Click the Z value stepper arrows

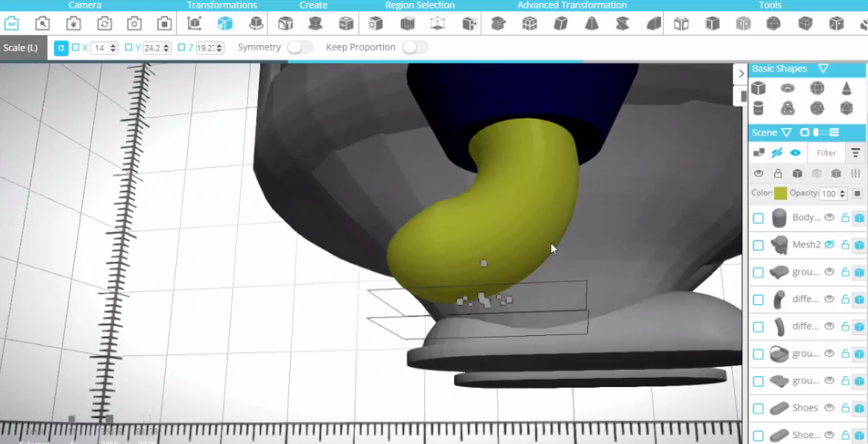click(219, 48)
